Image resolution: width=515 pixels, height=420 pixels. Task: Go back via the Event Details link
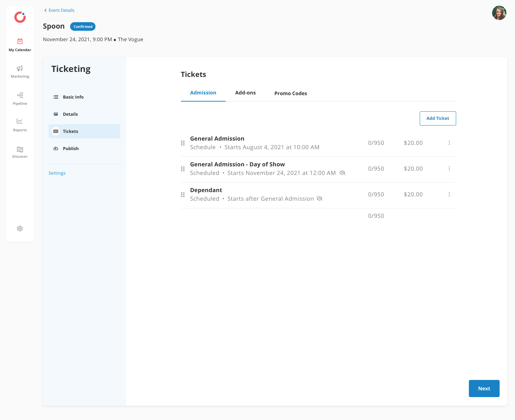click(59, 10)
